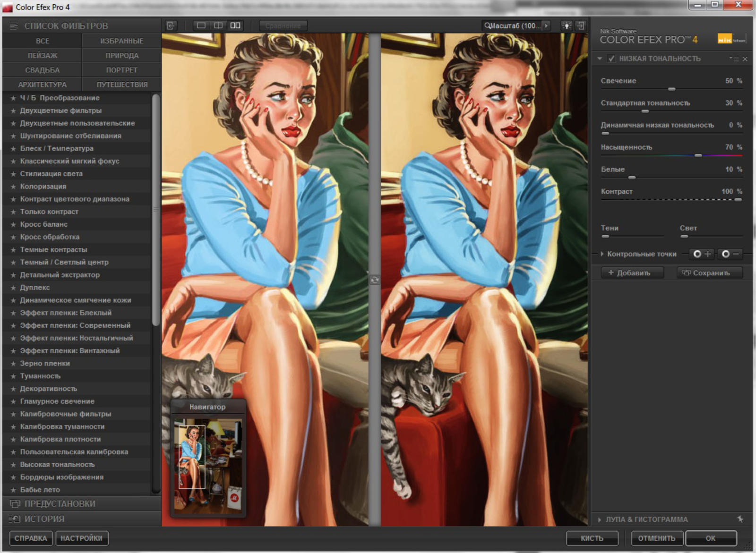Collapse the Низкая тональность filter section
The width and height of the screenshot is (756, 553).
tap(600, 59)
